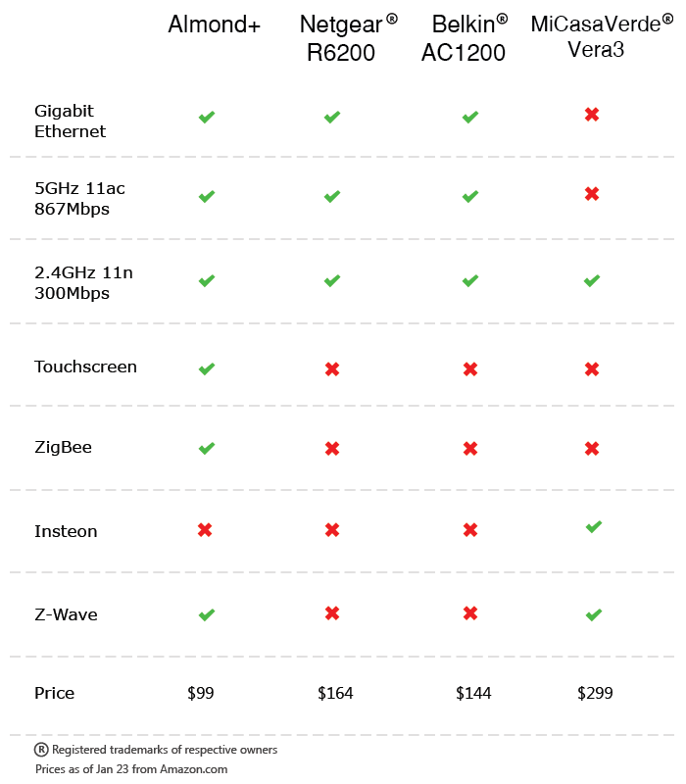Click the MiCasaVerde $299 price

[595, 694]
